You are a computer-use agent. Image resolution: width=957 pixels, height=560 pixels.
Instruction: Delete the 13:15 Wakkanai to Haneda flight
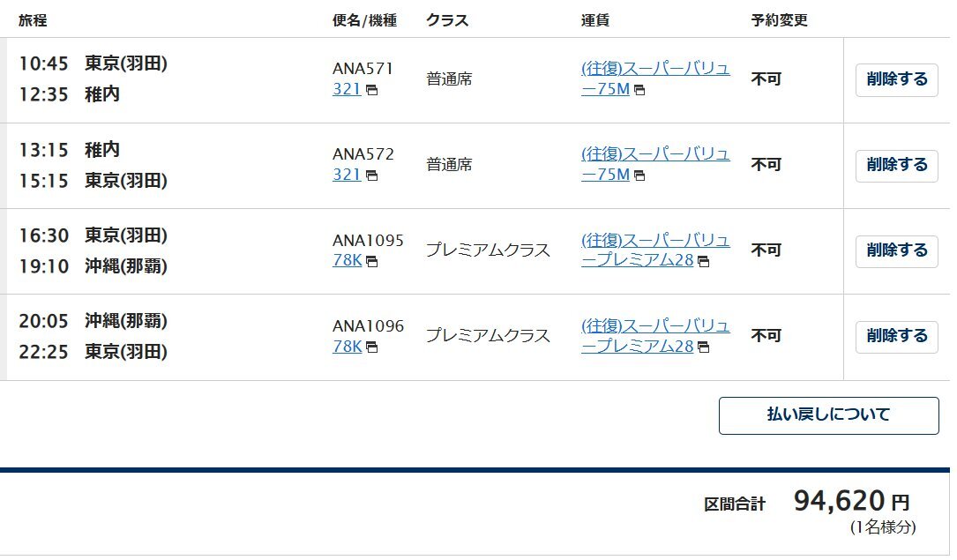pyautogui.click(x=896, y=166)
